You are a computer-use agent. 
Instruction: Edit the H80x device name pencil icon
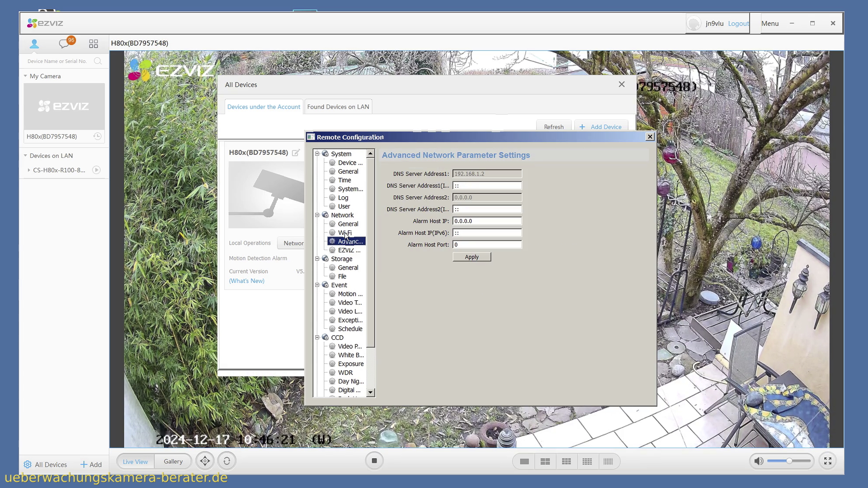(x=296, y=153)
